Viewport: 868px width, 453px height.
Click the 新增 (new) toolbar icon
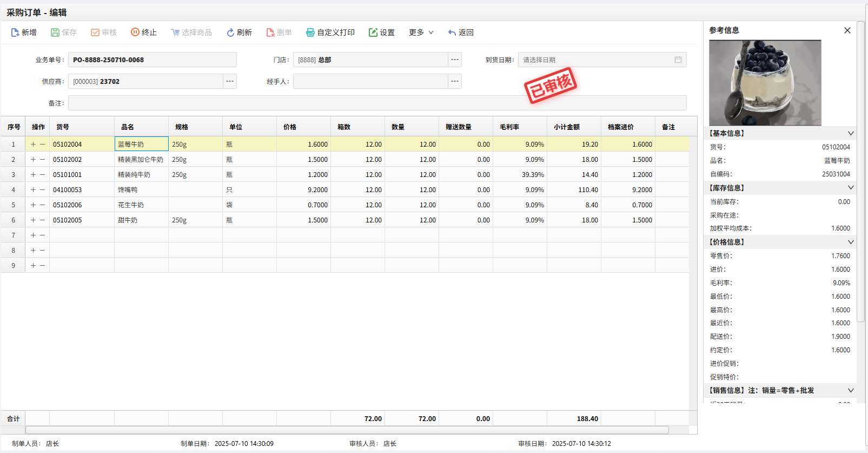pos(15,32)
